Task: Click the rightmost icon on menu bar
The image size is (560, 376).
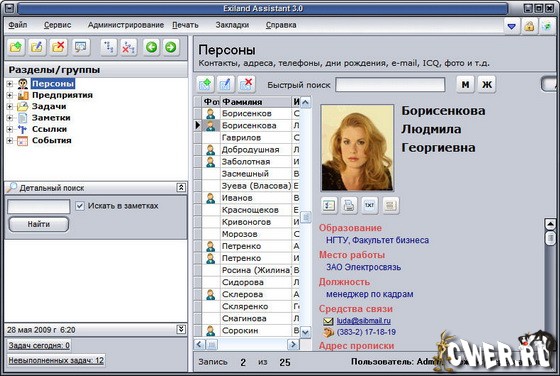Action: click(547, 26)
